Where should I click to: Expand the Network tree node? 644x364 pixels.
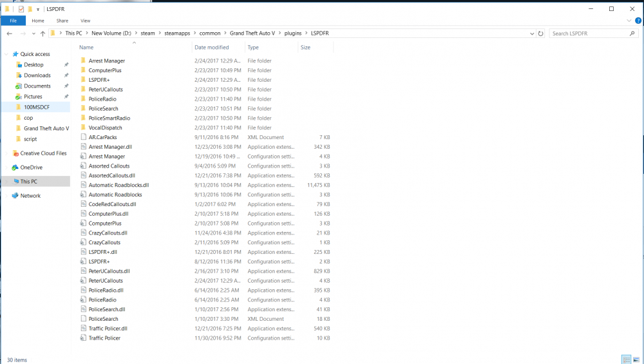click(6, 196)
